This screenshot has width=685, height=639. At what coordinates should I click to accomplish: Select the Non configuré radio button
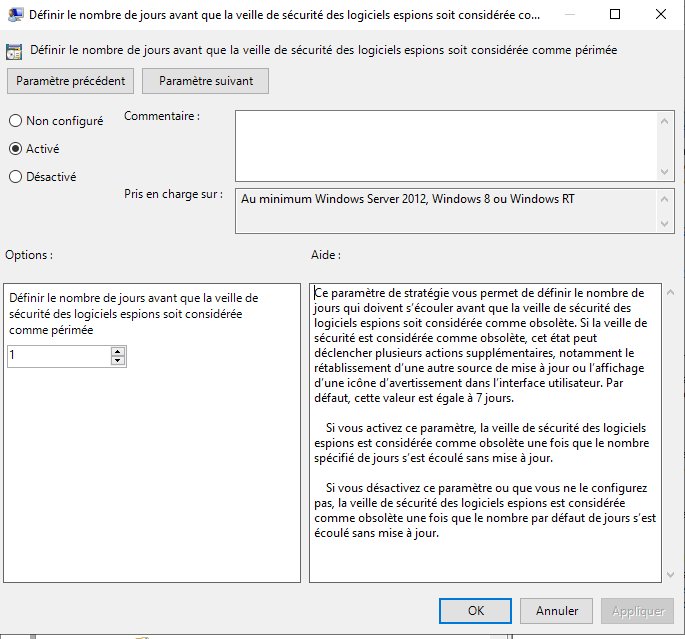point(15,121)
